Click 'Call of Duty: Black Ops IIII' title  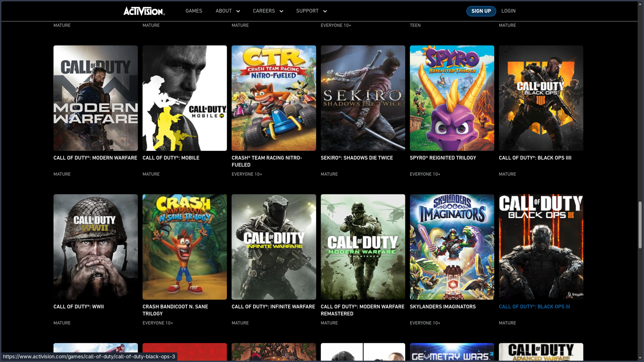tap(535, 158)
